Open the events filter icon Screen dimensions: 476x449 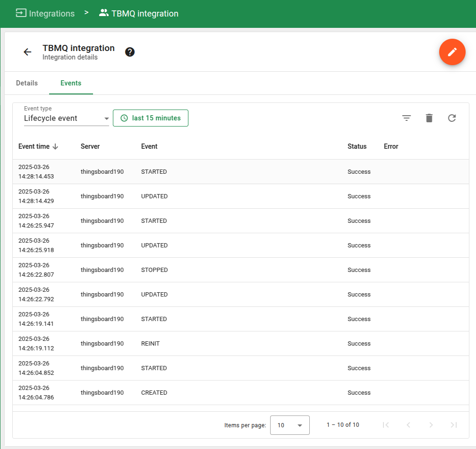coord(407,118)
